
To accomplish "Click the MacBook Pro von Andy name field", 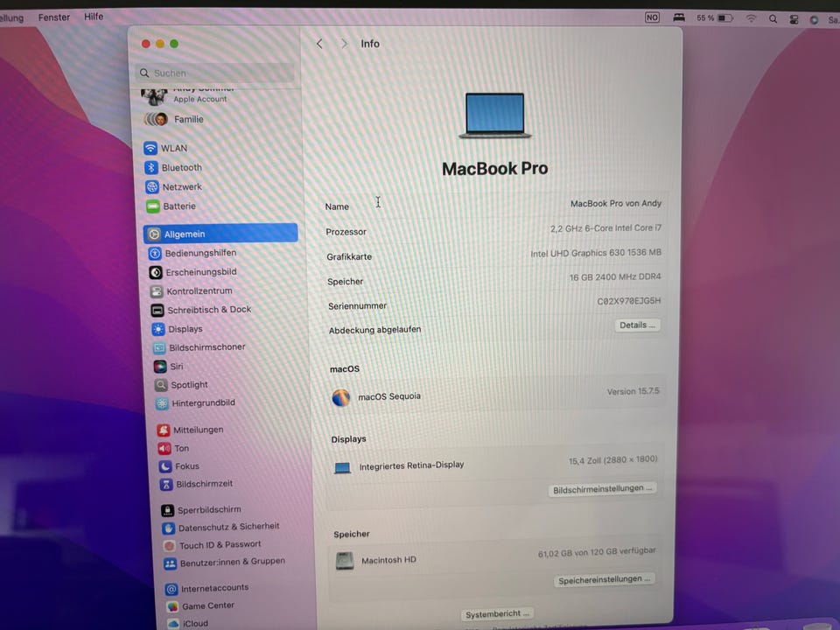I will pyautogui.click(x=615, y=204).
